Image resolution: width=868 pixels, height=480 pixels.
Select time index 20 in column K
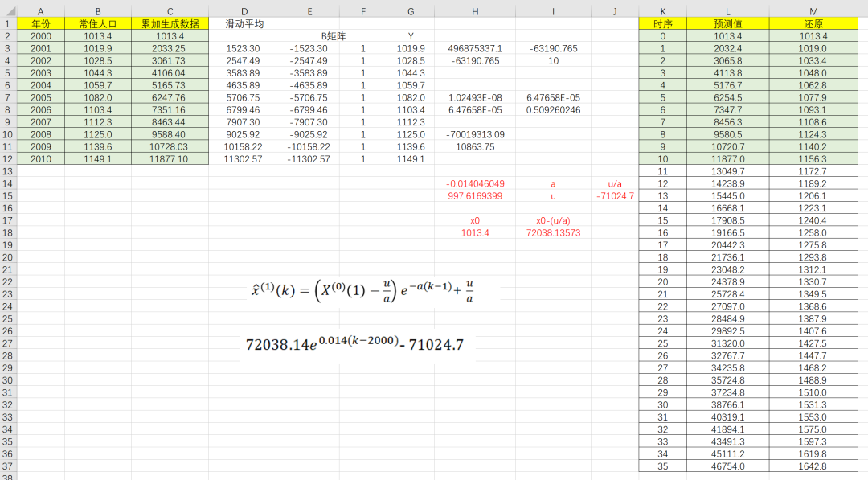(x=662, y=281)
